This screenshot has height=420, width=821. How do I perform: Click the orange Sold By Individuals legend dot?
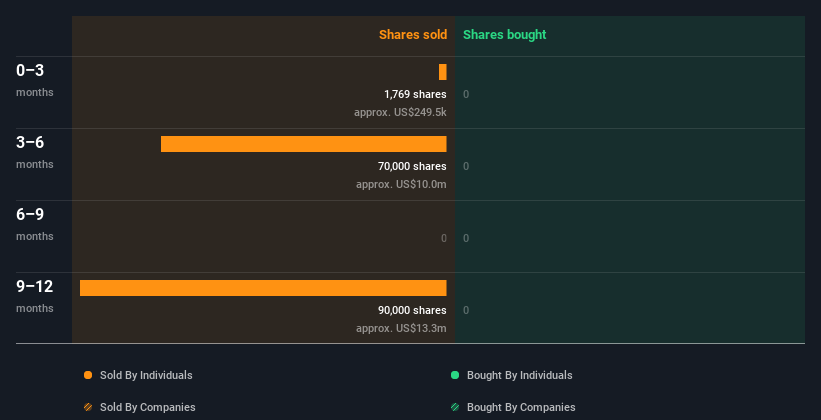pyautogui.click(x=88, y=375)
